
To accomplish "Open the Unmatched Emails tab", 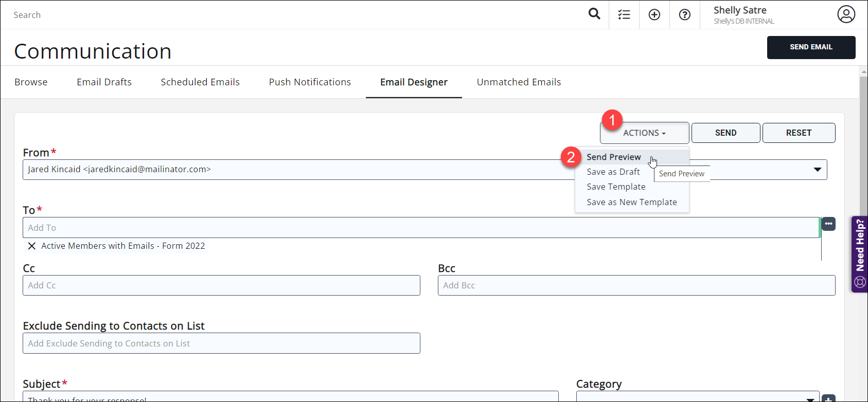I will click(519, 82).
